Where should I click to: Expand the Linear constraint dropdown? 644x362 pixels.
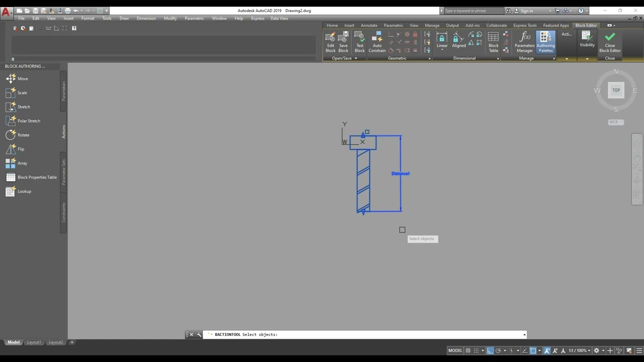[442, 50]
